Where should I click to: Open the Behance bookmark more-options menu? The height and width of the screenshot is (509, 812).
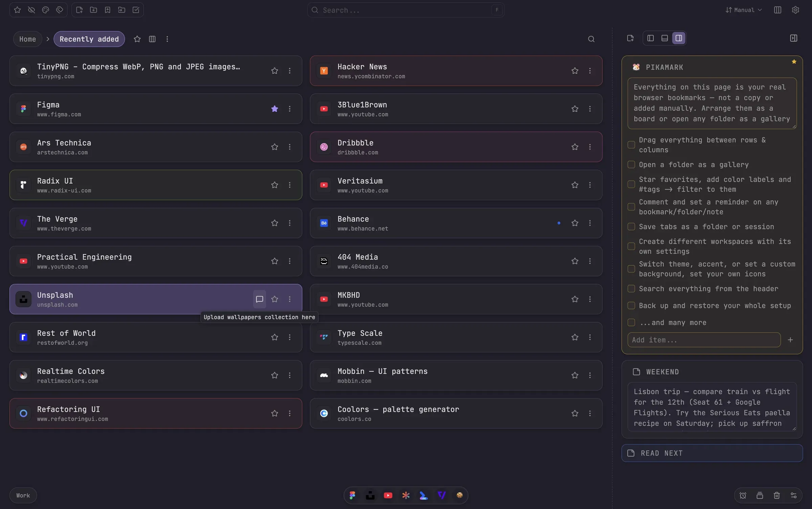590,223
